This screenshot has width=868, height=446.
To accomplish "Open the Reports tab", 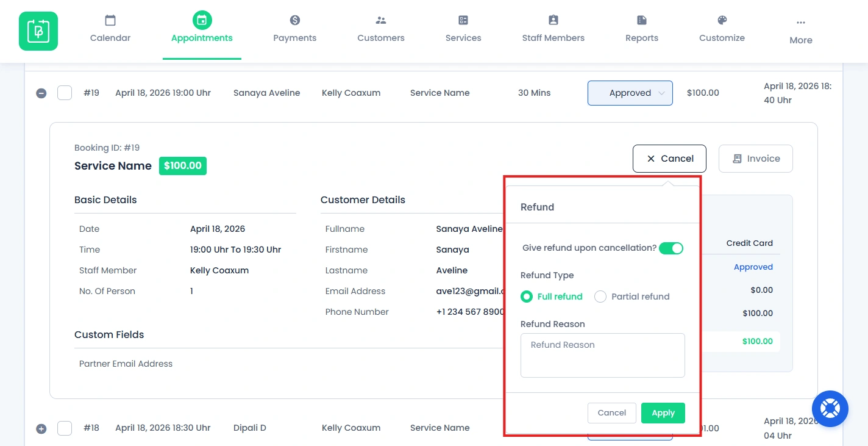I will point(642,38).
